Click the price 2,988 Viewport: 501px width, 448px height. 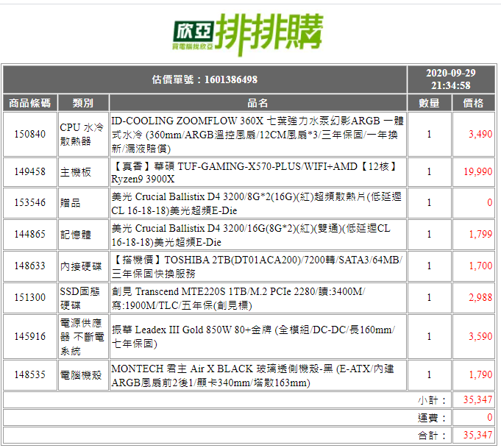coord(480,297)
